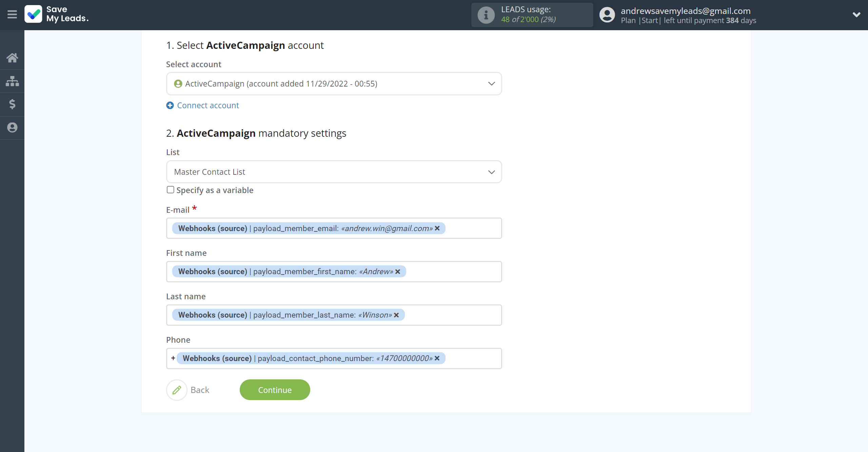Click the LEADS usage info icon
This screenshot has width=868, height=452.
coord(486,15)
